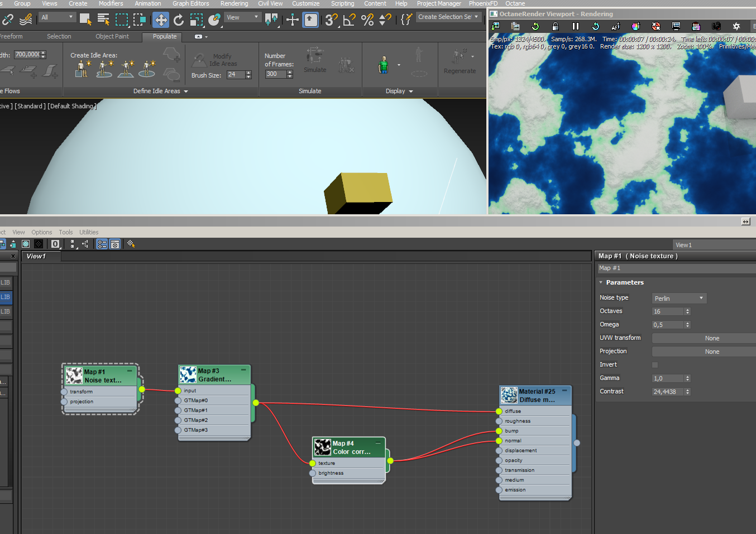
Task: Click the Contrast value field
Action: click(668, 392)
